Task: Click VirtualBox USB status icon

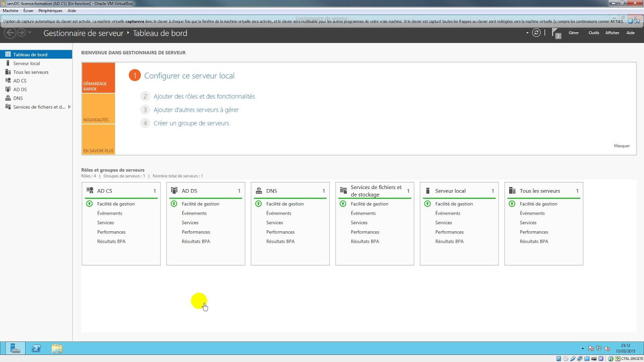Action: pyautogui.click(x=573, y=358)
